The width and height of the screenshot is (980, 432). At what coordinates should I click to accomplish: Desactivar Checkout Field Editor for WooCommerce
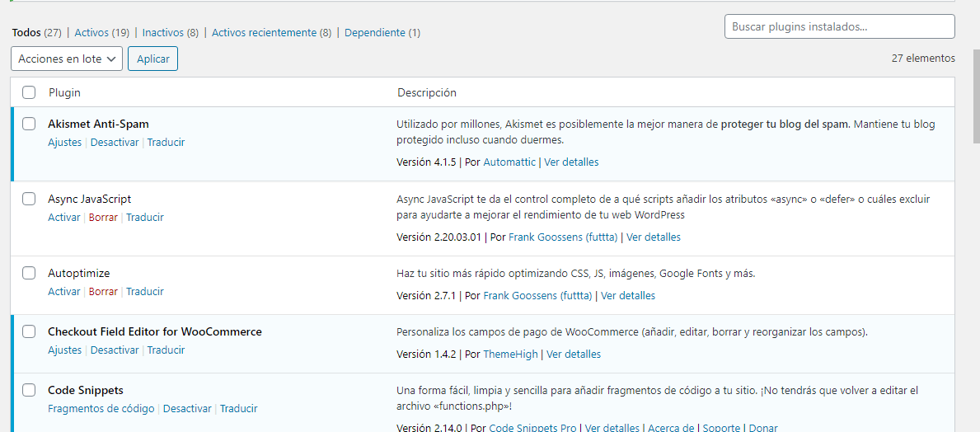(115, 350)
